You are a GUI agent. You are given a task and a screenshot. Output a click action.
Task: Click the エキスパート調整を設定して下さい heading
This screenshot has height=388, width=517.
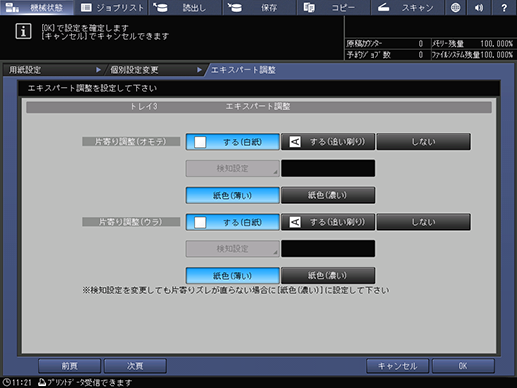(x=92, y=88)
